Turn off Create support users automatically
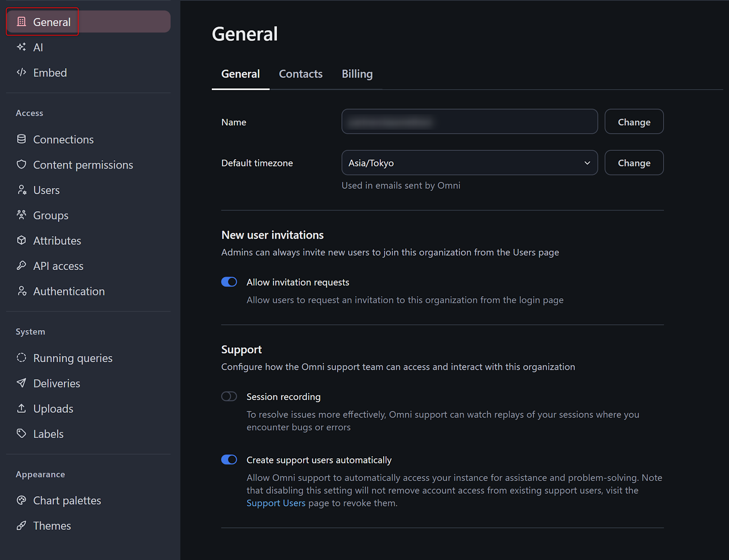 [x=229, y=460]
